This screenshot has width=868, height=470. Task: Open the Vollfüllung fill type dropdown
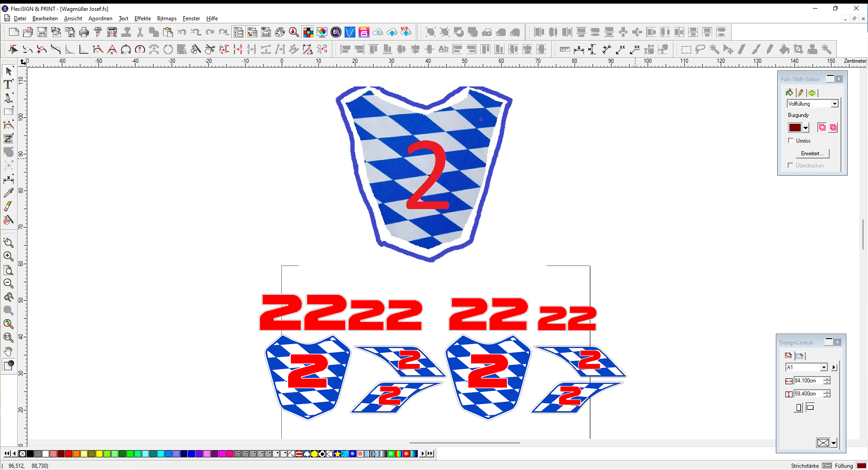click(x=835, y=104)
